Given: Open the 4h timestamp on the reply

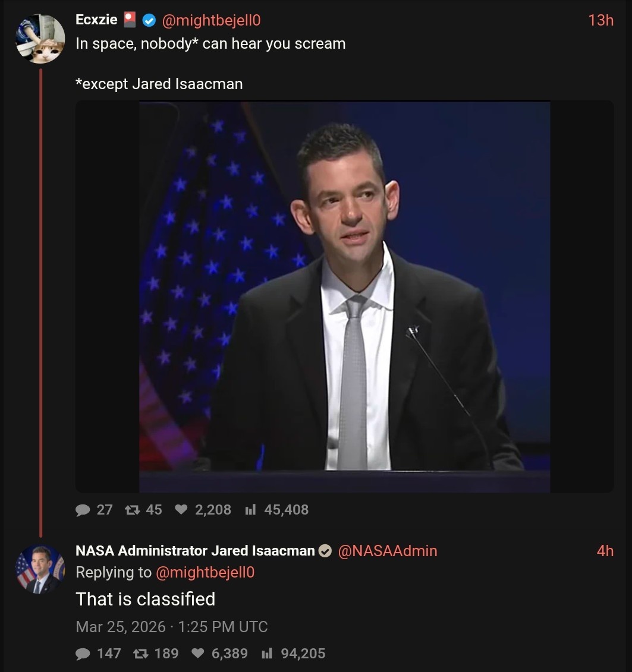Looking at the screenshot, I should pyautogui.click(x=605, y=551).
